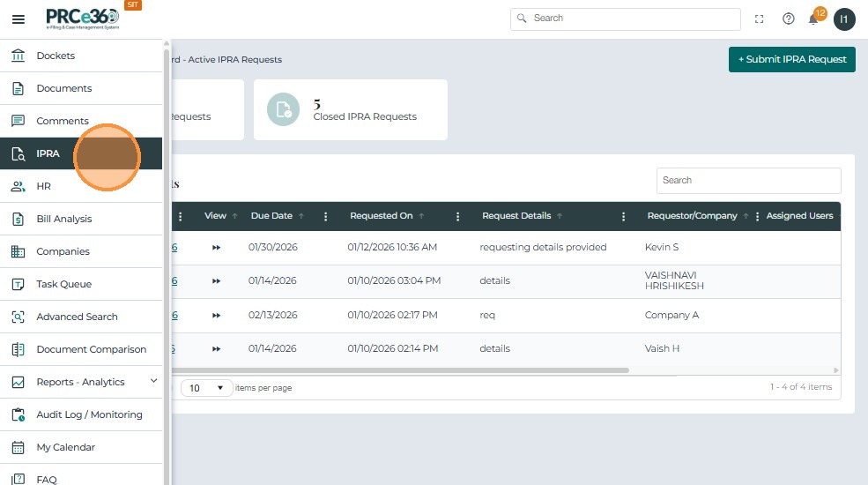The image size is (868, 485).
Task: Open the notifications bell icon
Action: pos(813,19)
